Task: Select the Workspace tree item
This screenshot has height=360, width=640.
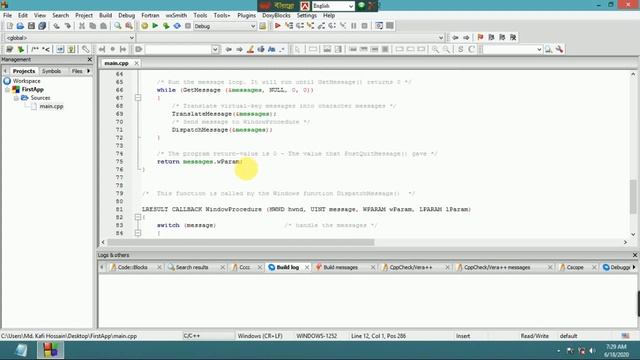Action: 26,81
